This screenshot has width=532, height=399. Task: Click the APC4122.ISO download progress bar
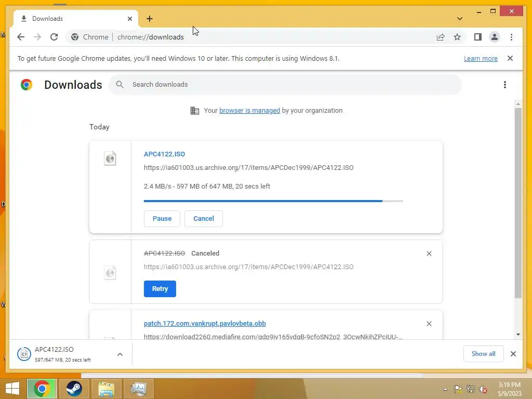point(273,201)
